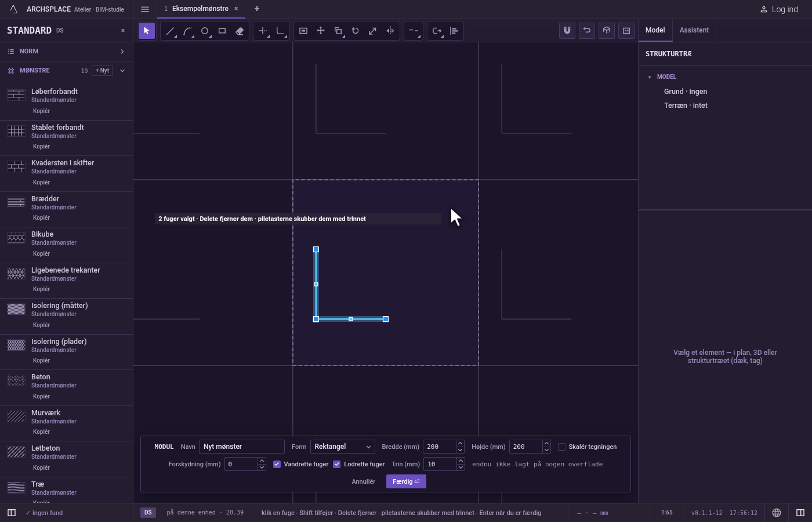This screenshot has width=812, height=522.
Task: Select the Bikube pattern thumbnail
Action: (x=16, y=238)
